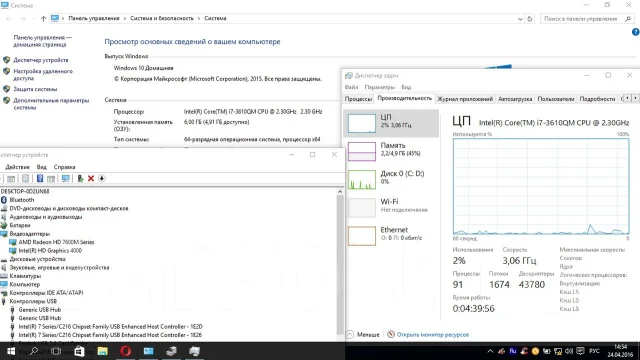Open the Параметры menu in Task Manager
The image size is (640, 360).
pyautogui.click(x=380, y=87)
